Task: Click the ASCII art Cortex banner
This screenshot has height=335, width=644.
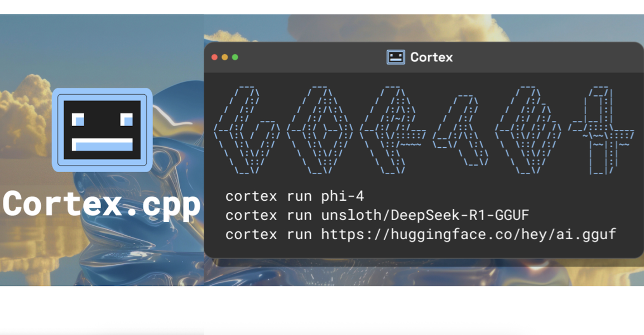Action: [424, 130]
